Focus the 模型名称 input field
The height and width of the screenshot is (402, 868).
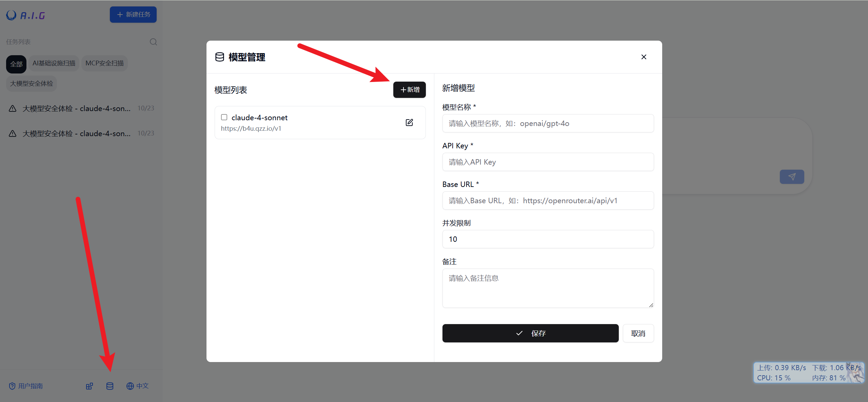548,124
